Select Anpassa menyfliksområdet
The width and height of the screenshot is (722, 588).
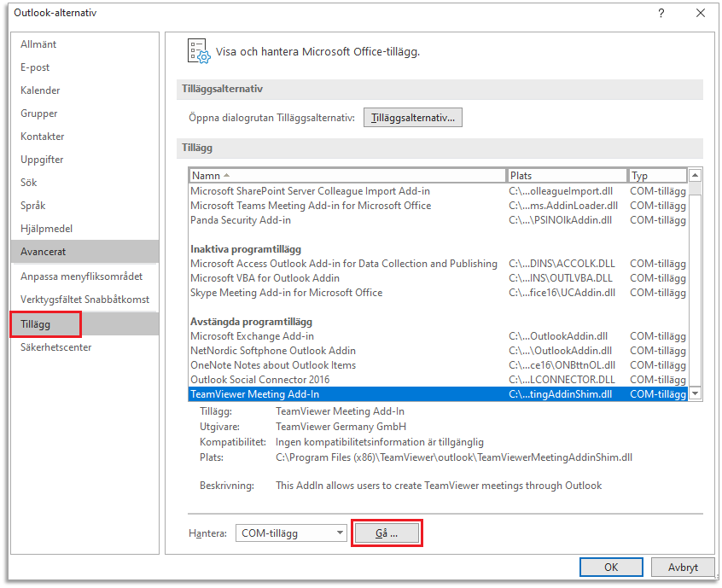(84, 277)
